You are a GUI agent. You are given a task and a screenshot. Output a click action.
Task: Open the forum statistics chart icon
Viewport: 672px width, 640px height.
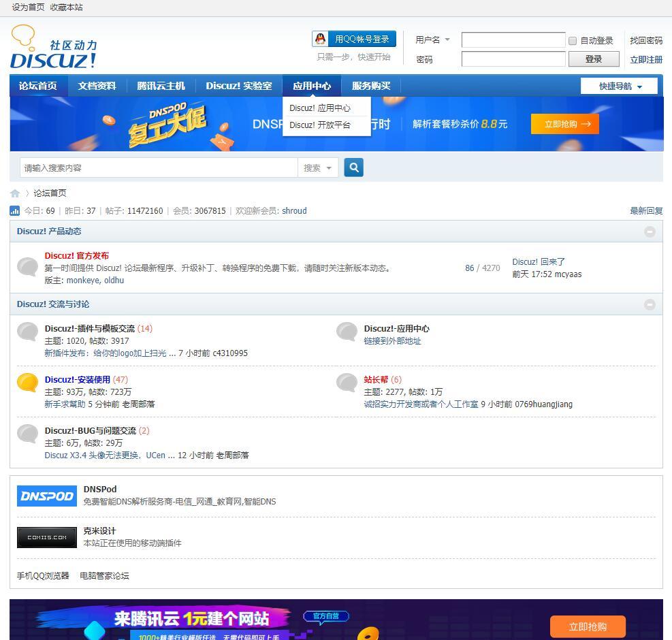point(15,211)
